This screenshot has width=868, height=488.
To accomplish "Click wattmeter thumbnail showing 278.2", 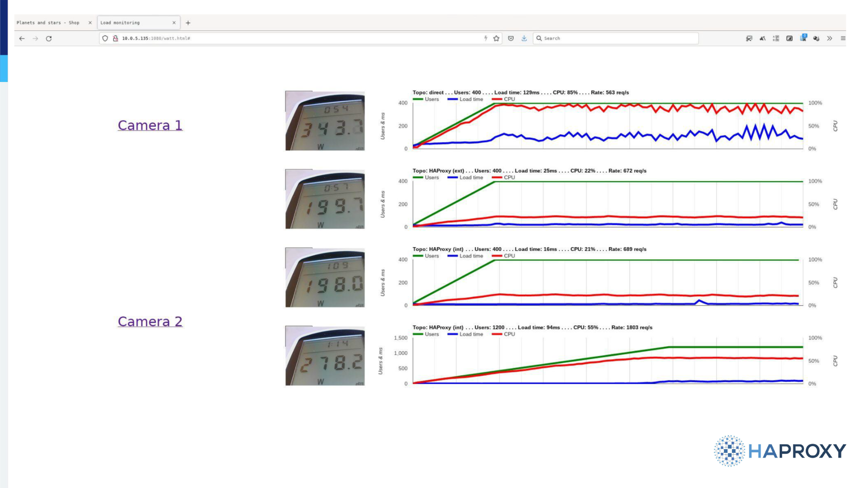I will [x=325, y=356].
